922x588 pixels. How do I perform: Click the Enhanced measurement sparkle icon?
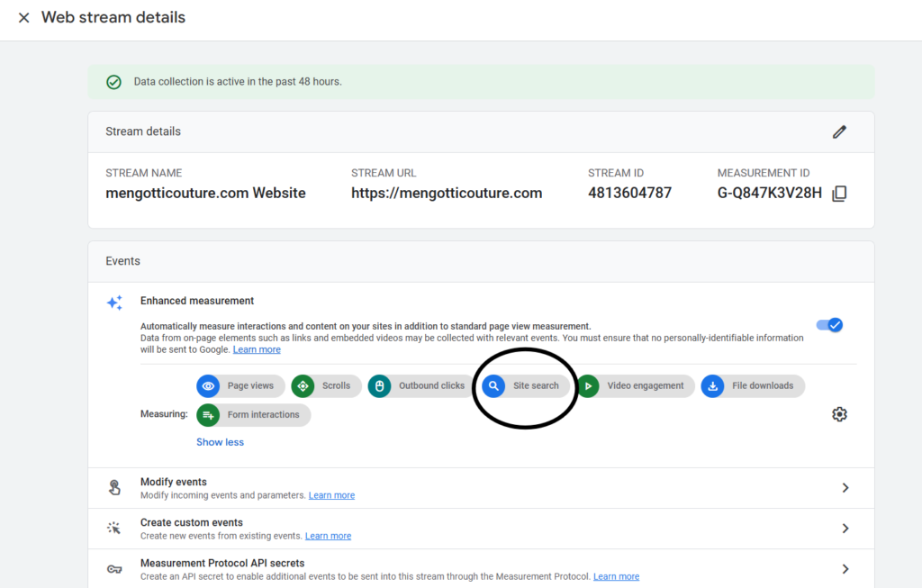coord(114,303)
